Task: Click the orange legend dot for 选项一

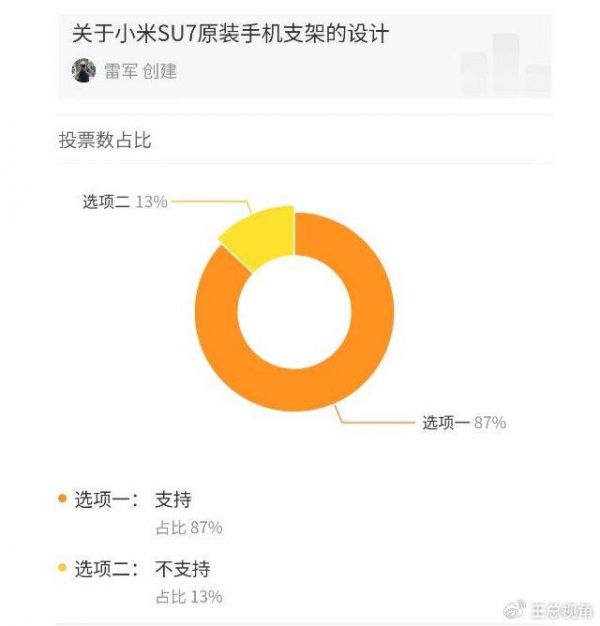Action: coord(63,498)
